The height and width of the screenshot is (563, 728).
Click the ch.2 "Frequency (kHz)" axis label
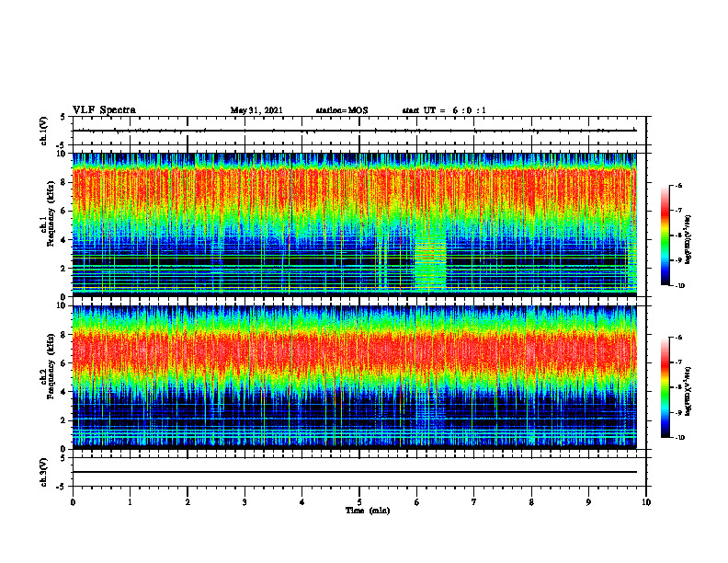(x=51, y=366)
